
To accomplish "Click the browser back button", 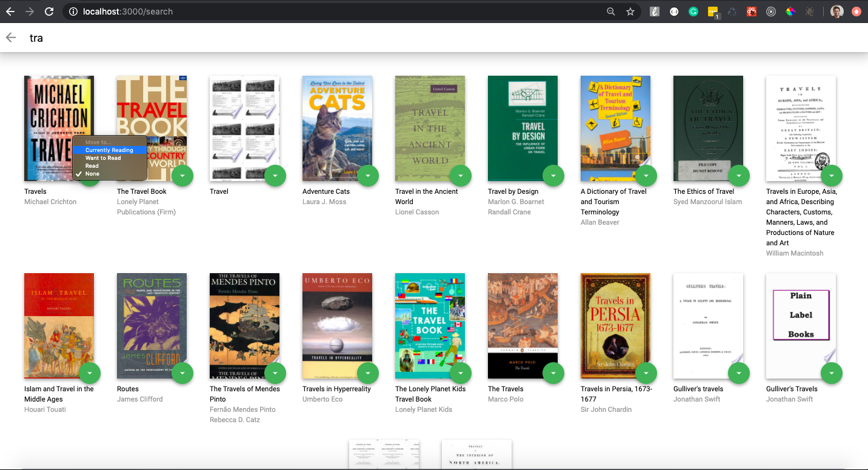I will click(x=10, y=12).
